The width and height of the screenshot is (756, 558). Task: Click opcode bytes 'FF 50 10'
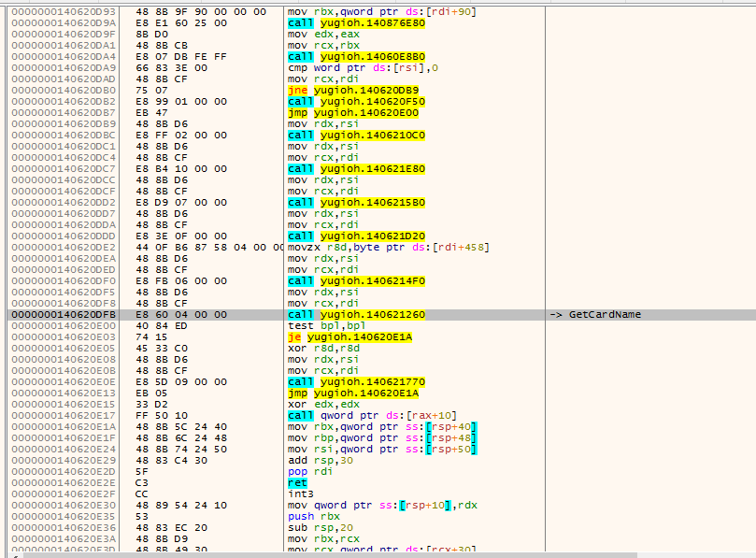(162, 415)
